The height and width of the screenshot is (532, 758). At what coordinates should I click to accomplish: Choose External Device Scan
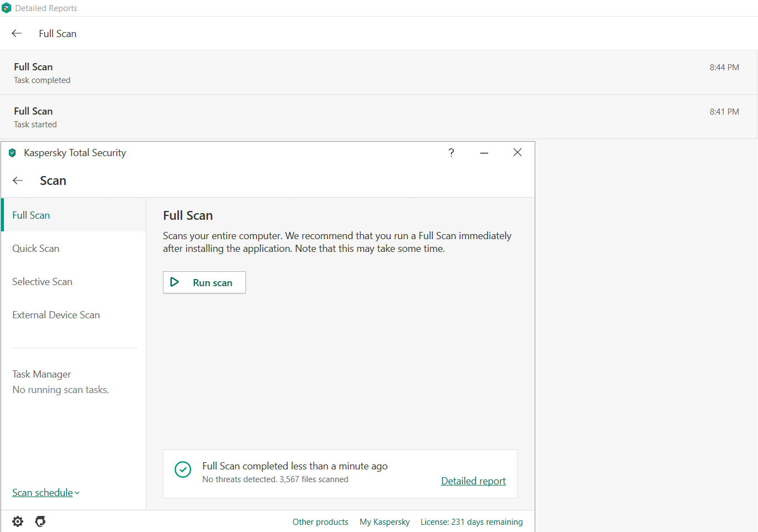coord(56,315)
